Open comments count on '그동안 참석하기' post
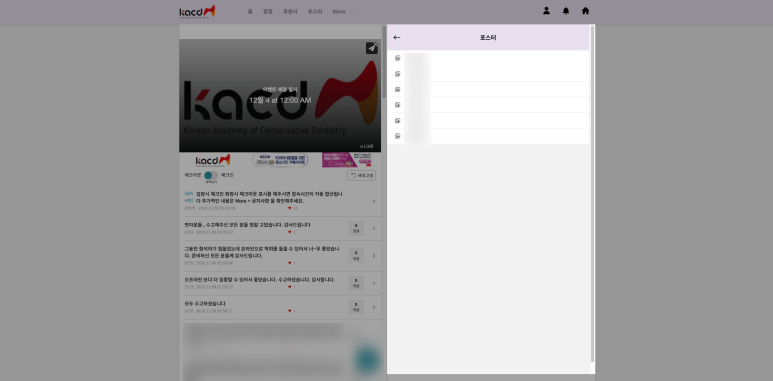Image resolution: width=773 pixels, height=381 pixels. tap(356, 256)
